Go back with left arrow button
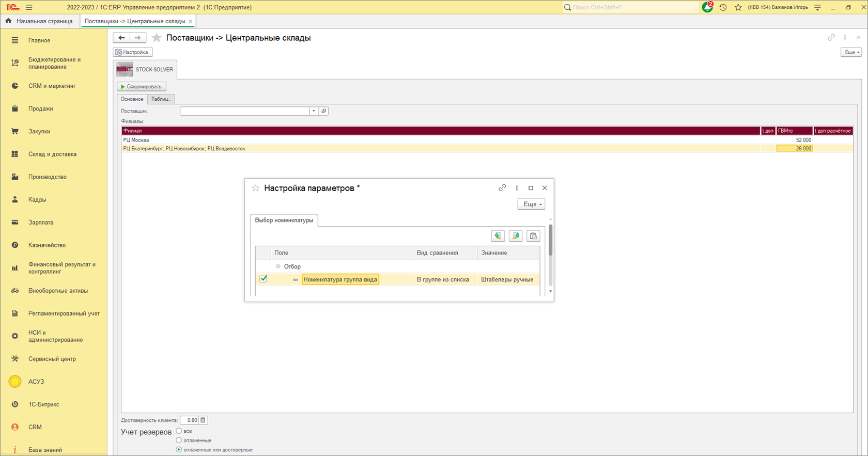This screenshot has height=456, width=868. [121, 38]
